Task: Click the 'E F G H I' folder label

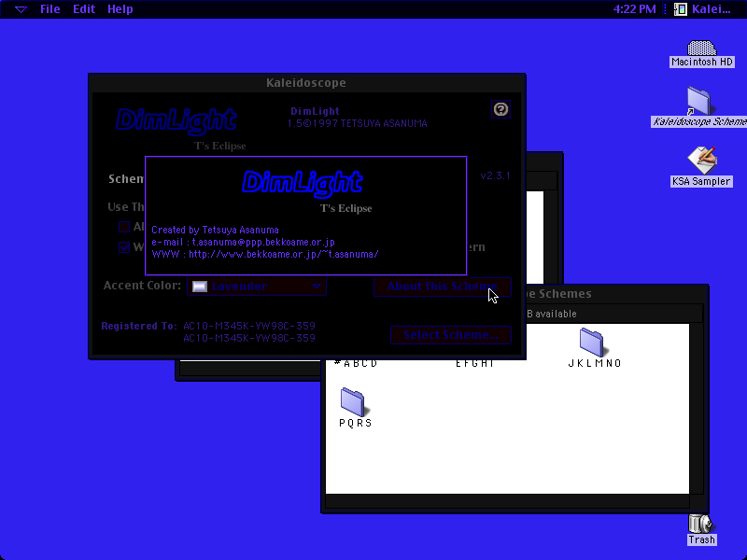Action: 474,363
